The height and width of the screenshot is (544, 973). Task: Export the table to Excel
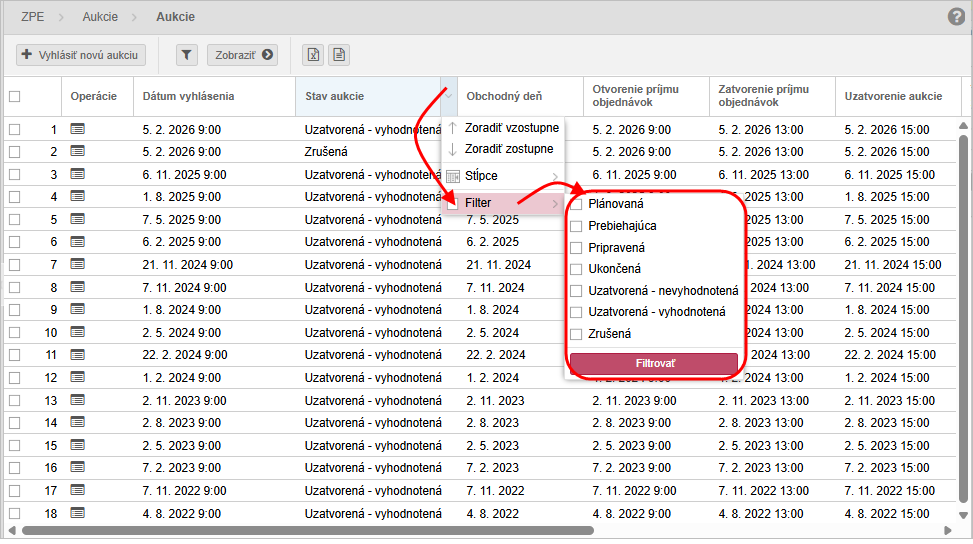tap(313, 55)
